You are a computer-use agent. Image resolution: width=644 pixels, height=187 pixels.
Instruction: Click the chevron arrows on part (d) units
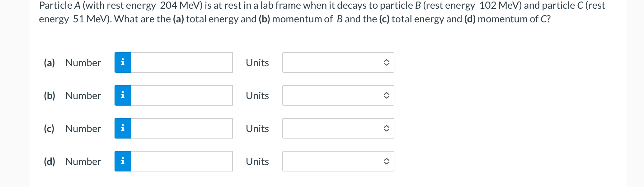click(x=386, y=161)
